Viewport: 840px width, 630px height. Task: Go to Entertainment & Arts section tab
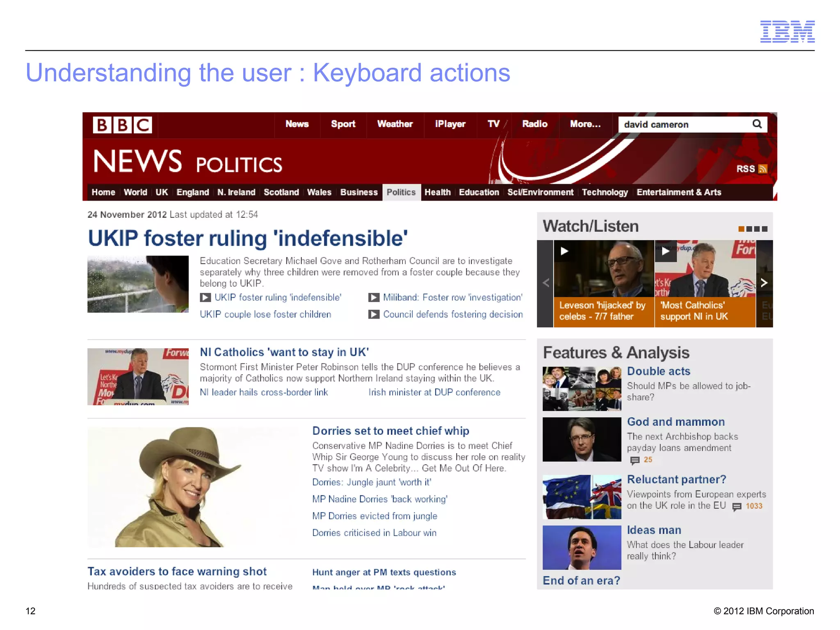679,192
